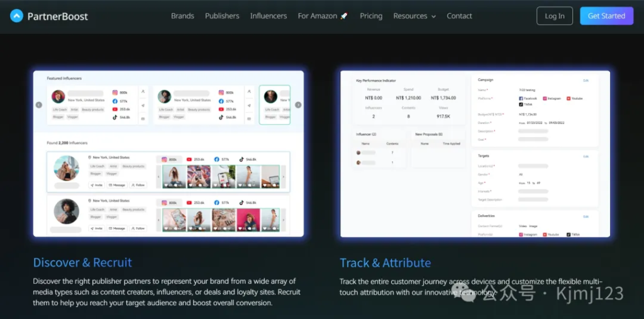Click TikTok 546.8k on red-haired featured card
644x319 pixels.
(x=121, y=117)
